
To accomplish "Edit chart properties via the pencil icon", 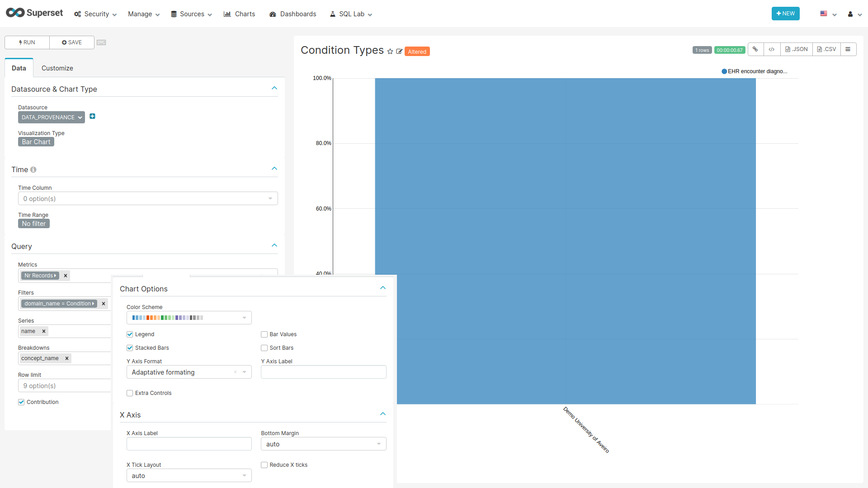I will pyautogui.click(x=399, y=52).
